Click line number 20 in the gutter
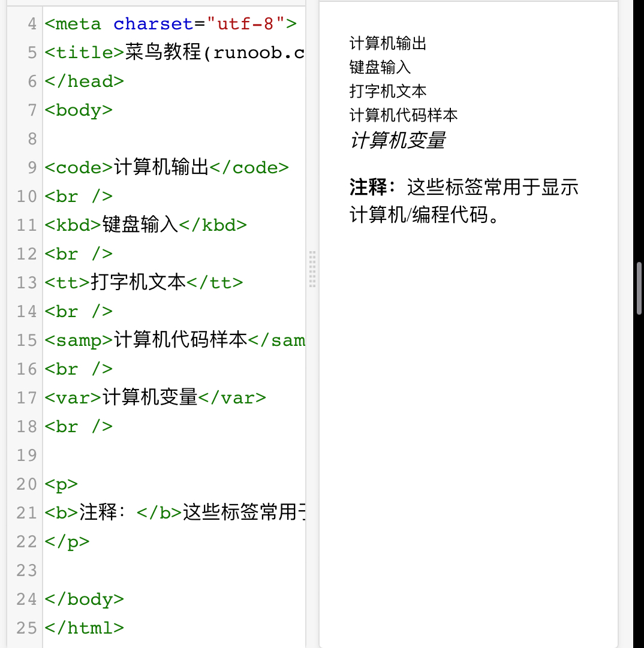 tap(26, 484)
